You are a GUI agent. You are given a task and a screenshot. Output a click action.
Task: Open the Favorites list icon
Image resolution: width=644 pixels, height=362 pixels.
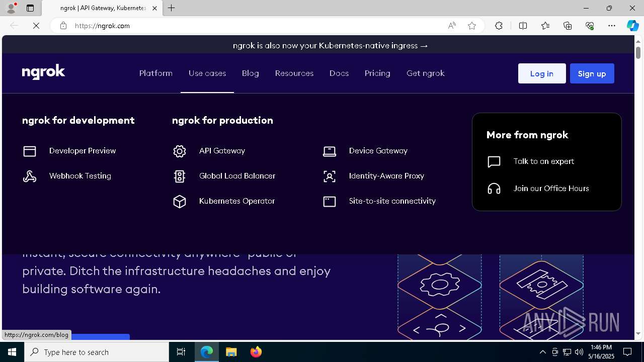(545, 26)
